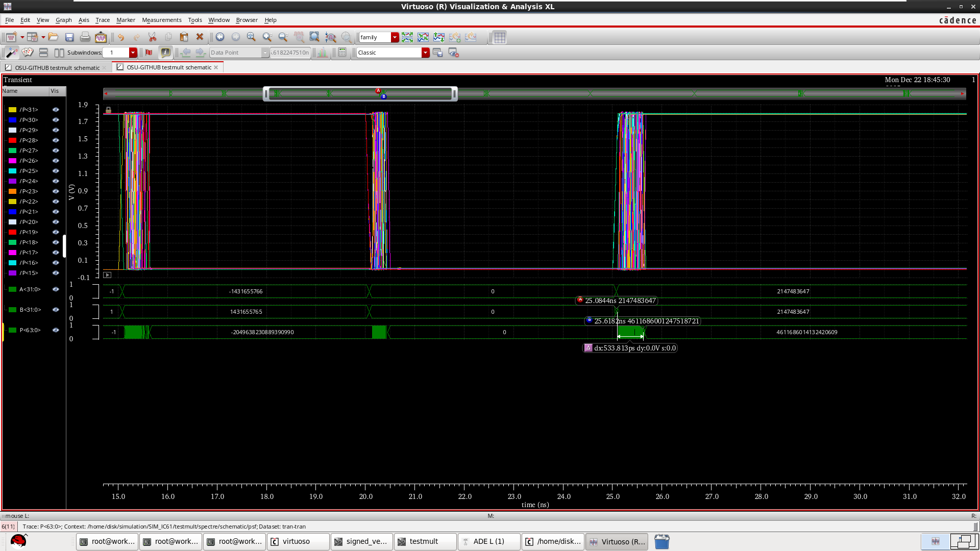Open the calculator tool
Image resolution: width=980 pixels, height=551 pixels.
pyautogui.click(x=342, y=52)
